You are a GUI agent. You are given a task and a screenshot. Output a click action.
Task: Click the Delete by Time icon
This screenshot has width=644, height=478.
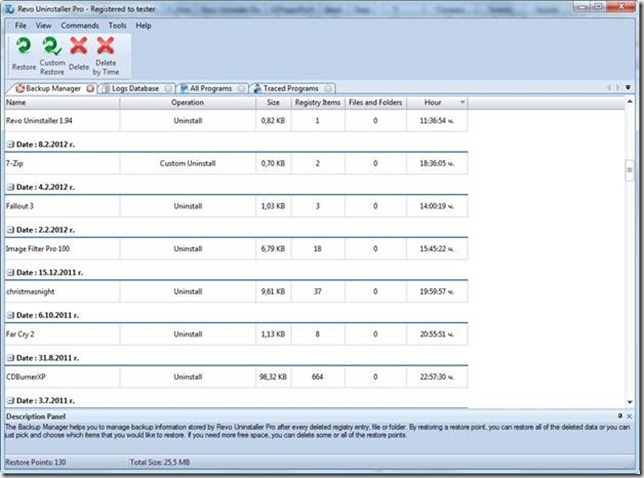click(x=105, y=47)
